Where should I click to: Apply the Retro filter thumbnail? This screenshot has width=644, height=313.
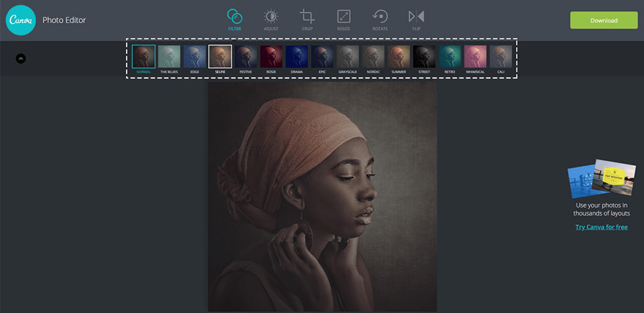(449, 56)
